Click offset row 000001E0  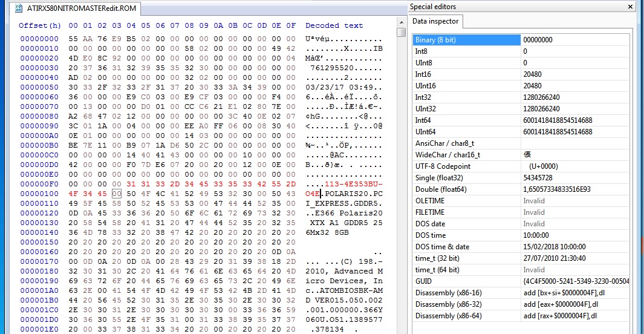click(x=39, y=329)
